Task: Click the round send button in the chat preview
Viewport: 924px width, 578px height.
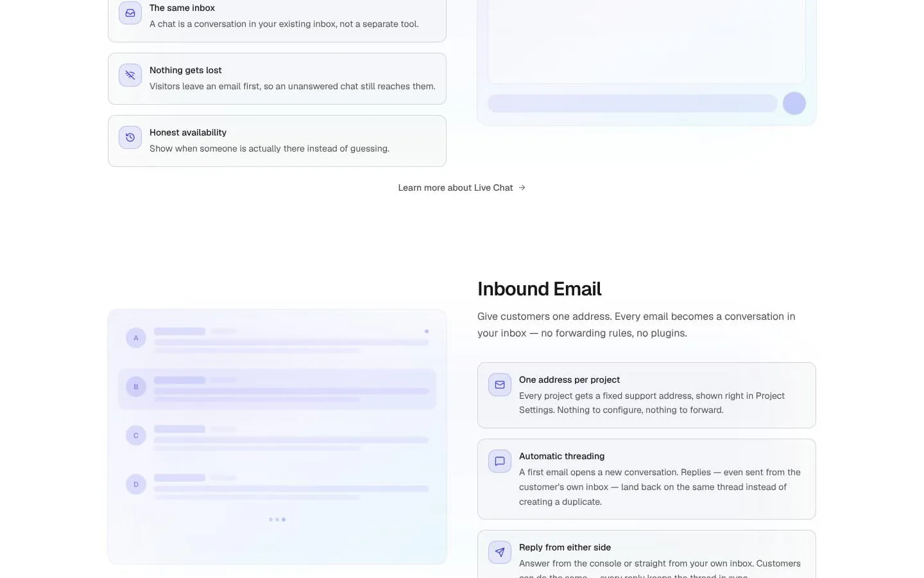Action: click(794, 103)
